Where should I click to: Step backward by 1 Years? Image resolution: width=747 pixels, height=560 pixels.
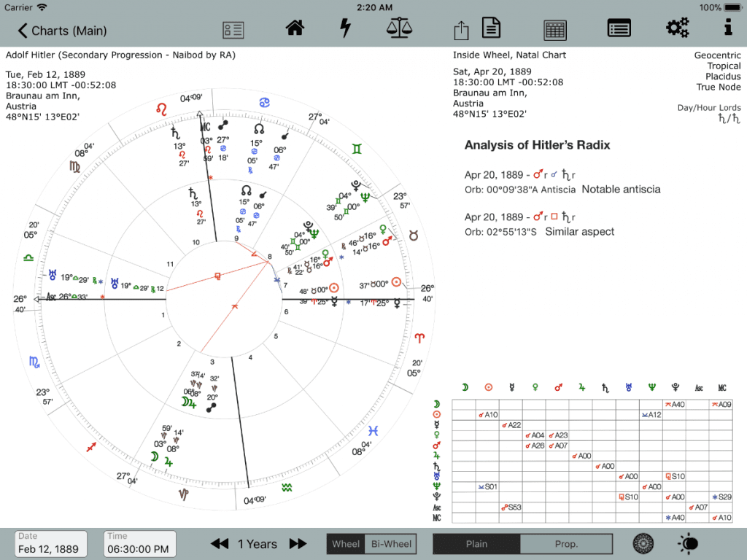pyautogui.click(x=220, y=544)
